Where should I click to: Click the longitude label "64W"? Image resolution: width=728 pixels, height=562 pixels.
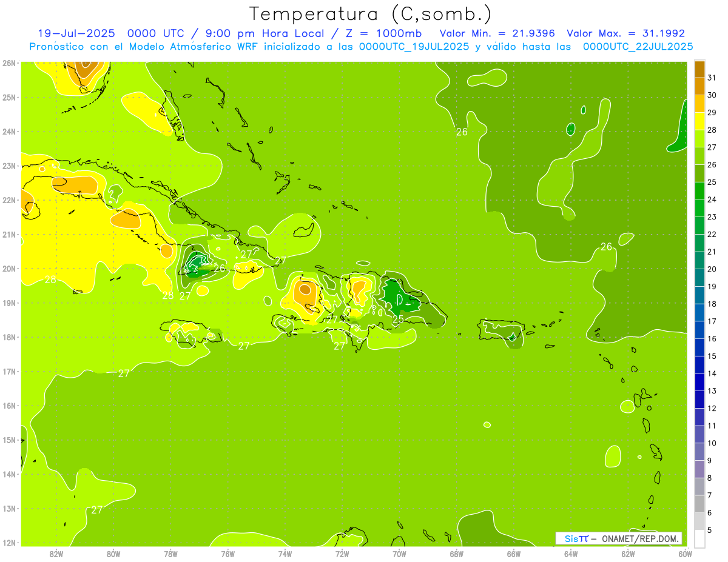point(571,554)
